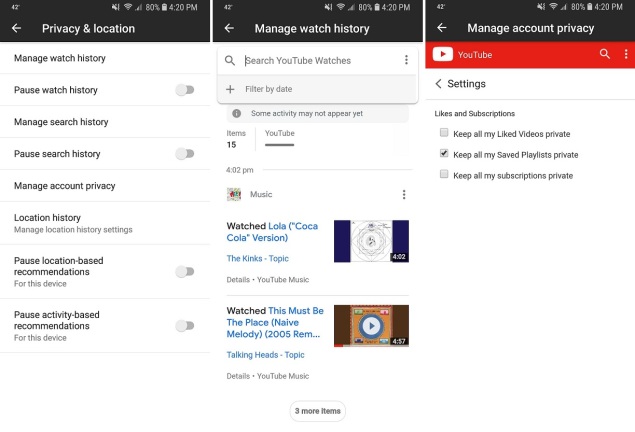Screen dimensions: 635x432
Task: Check Keep all my Liked Videos private
Action: 444,132
